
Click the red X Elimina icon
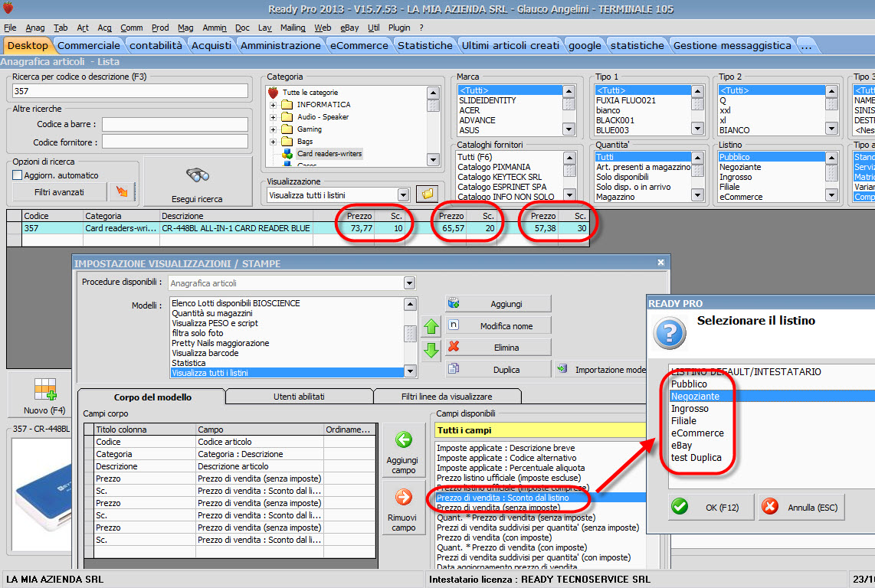454,346
